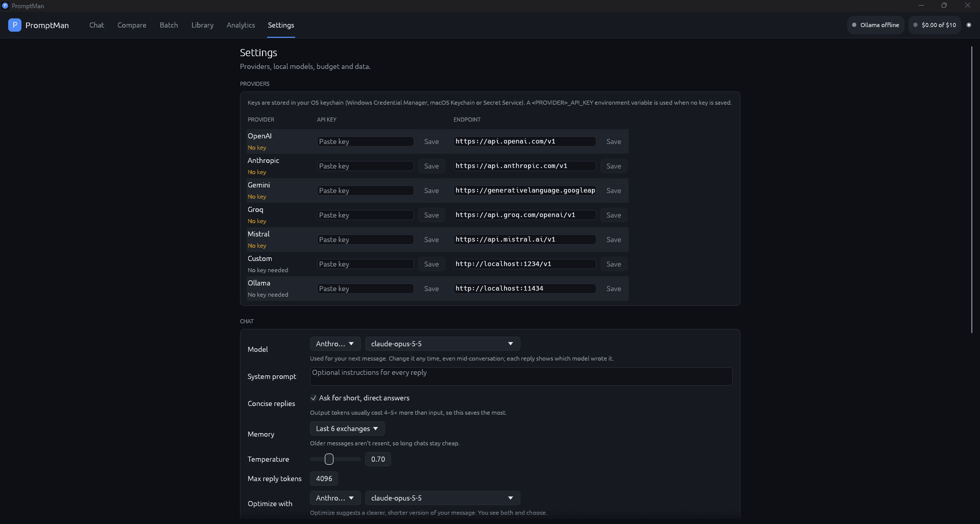Open the claude-opus-5-5 Model dropdown

pyautogui.click(x=442, y=344)
